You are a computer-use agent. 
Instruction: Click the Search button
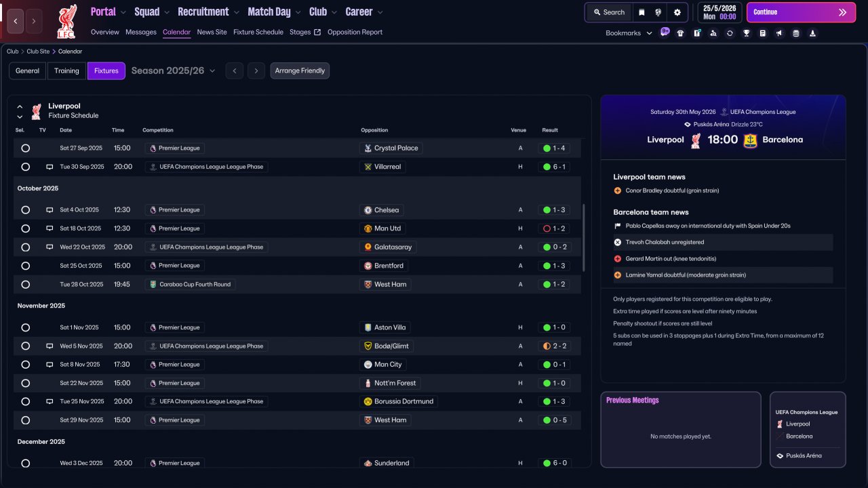(x=609, y=12)
